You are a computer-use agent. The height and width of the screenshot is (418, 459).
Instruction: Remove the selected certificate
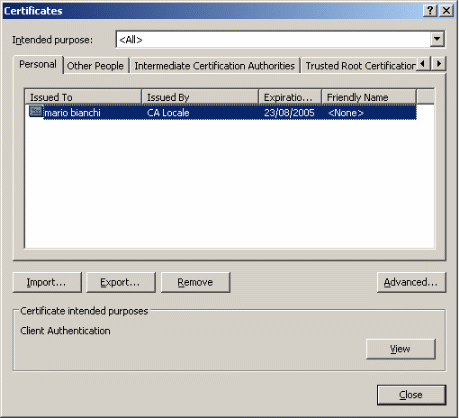point(195,282)
